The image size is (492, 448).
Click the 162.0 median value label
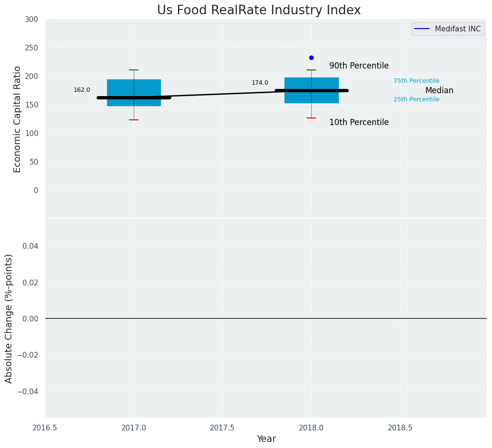(82, 90)
